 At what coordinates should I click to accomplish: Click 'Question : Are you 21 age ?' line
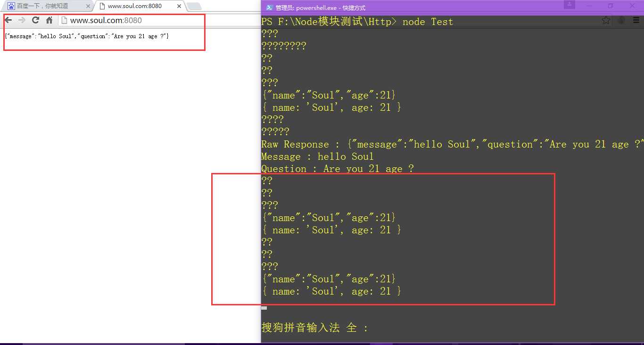(338, 169)
